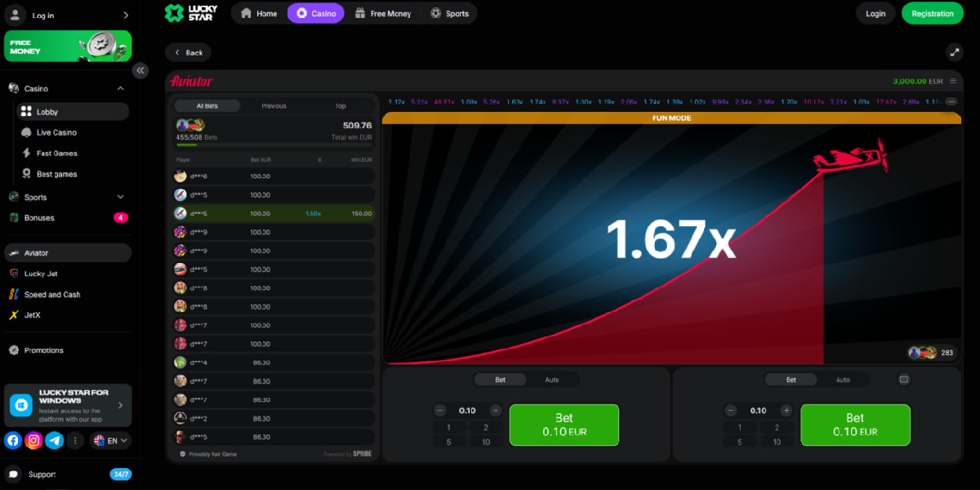The image size is (980, 490).
Task: Select player row d***4 with 86.30 bet
Action: 274,363
